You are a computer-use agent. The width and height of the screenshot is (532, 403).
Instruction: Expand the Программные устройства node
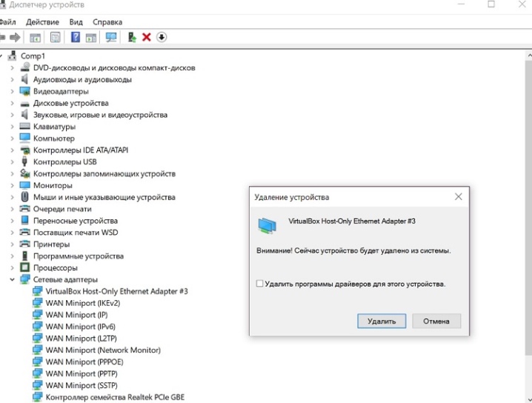pyautogui.click(x=12, y=256)
